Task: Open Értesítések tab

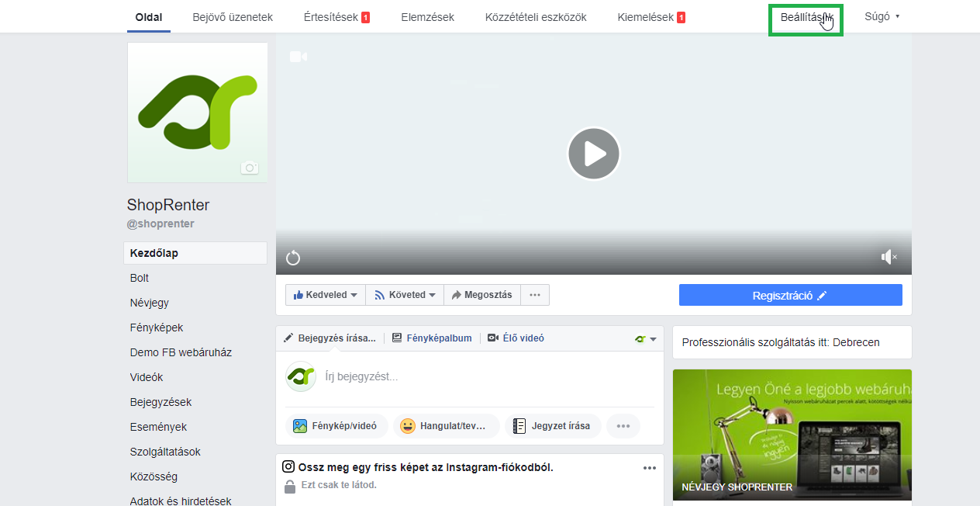Action: [336, 17]
